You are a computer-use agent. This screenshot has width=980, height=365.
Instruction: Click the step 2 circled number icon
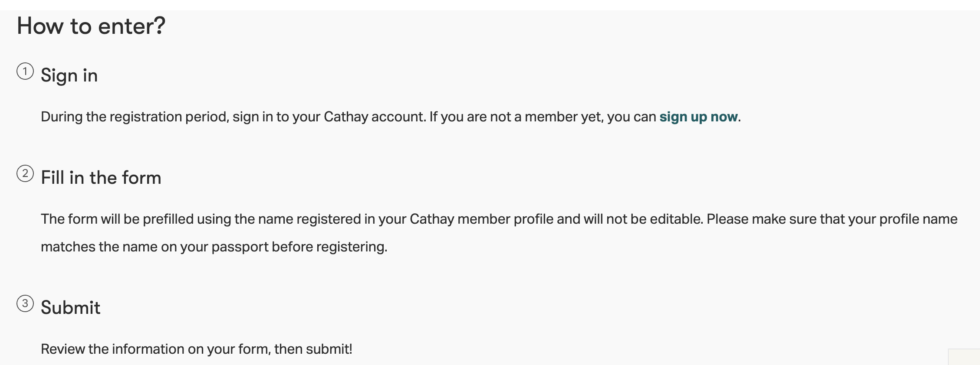(25, 174)
